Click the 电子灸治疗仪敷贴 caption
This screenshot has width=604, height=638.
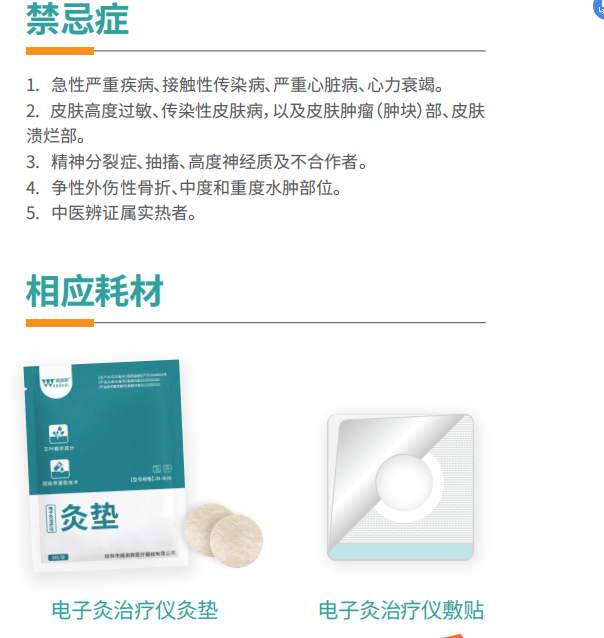pos(401,610)
